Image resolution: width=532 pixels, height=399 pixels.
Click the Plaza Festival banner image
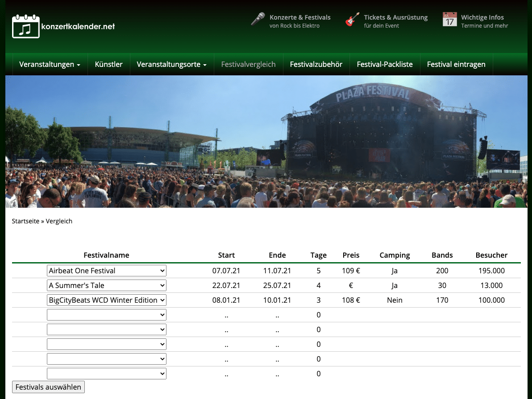[266, 141]
